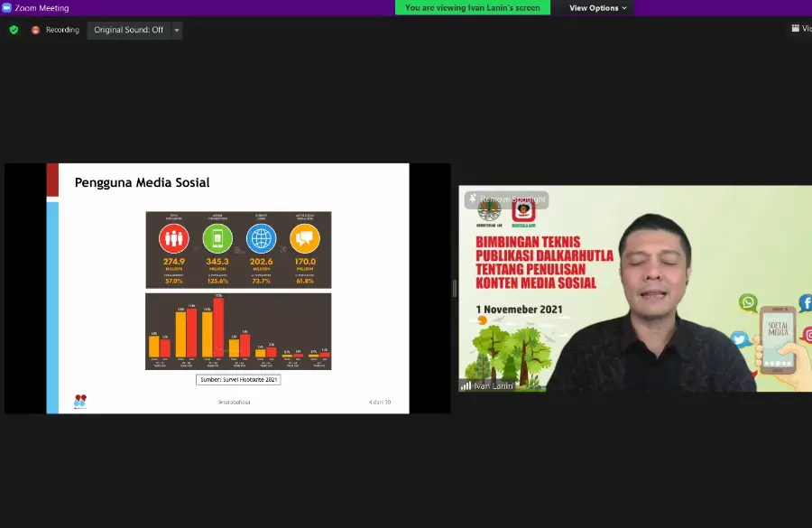Click the View layout grid icon
Image resolution: width=812 pixels, height=528 pixels.
tap(796, 29)
